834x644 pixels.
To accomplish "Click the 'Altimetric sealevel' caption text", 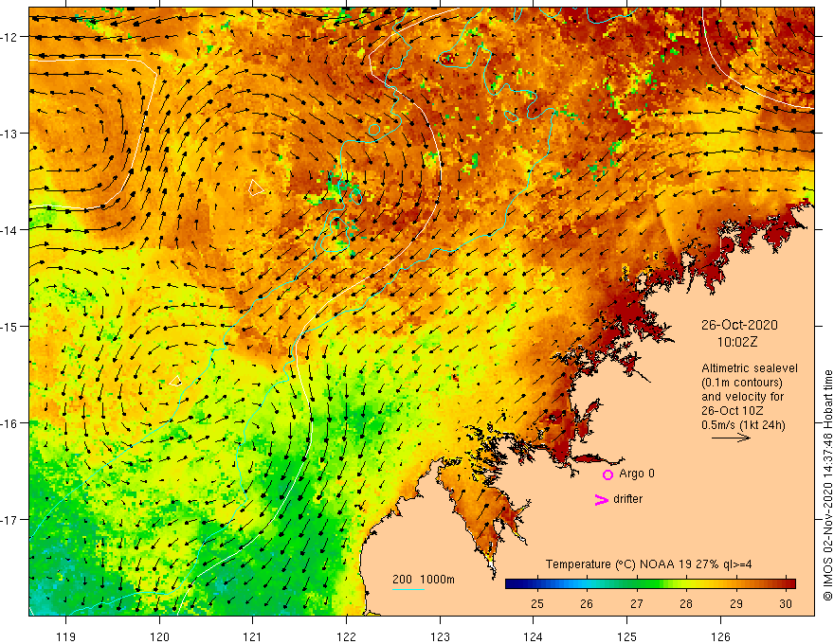I will coord(750,368).
